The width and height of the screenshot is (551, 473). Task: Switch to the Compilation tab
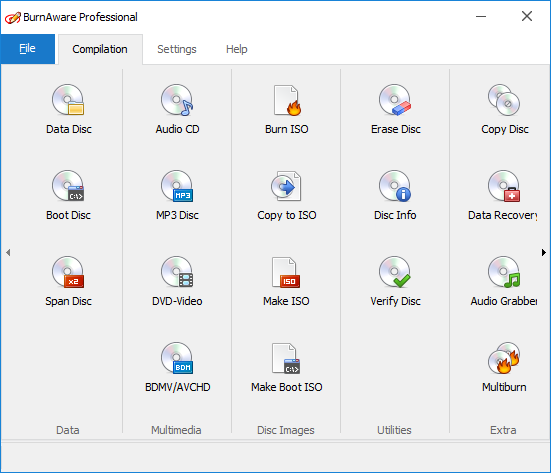[100, 49]
